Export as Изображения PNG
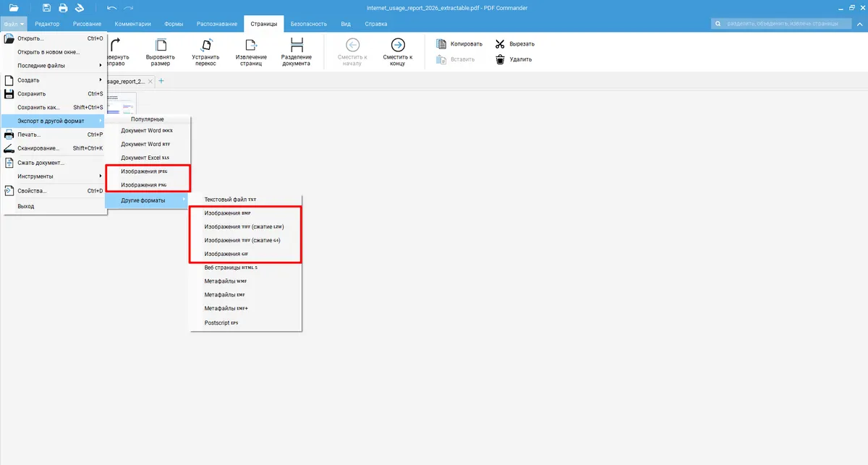Image resolution: width=868 pixels, height=465 pixels. pyautogui.click(x=148, y=185)
